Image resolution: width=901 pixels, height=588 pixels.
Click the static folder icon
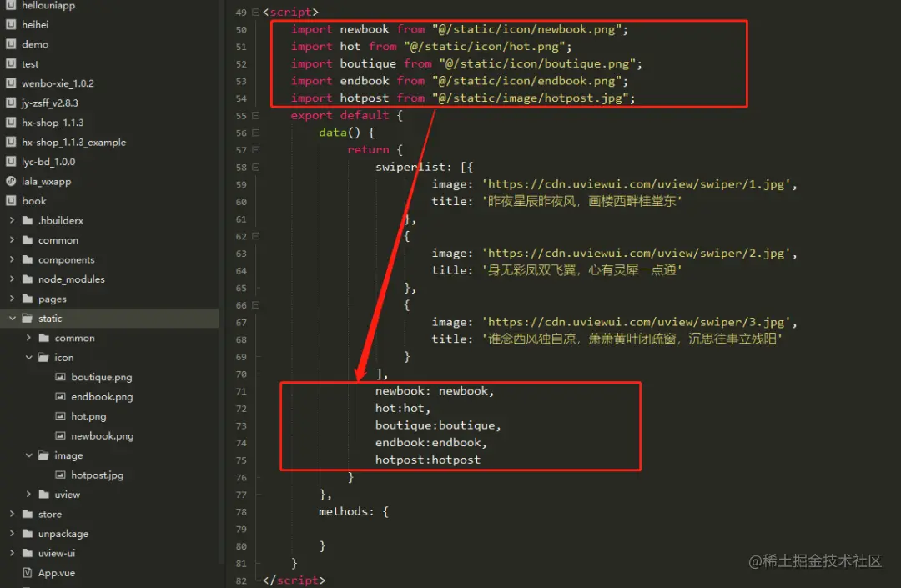click(x=27, y=318)
